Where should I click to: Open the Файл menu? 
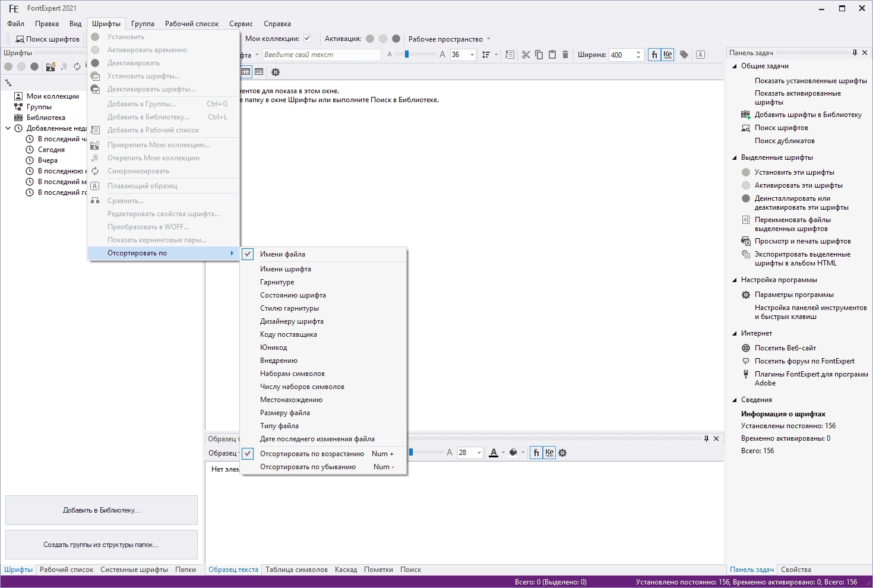(x=16, y=24)
